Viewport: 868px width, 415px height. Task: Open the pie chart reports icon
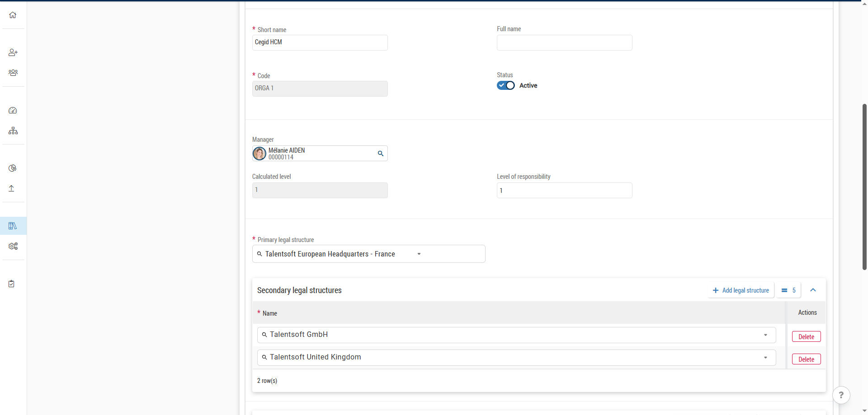click(x=13, y=168)
